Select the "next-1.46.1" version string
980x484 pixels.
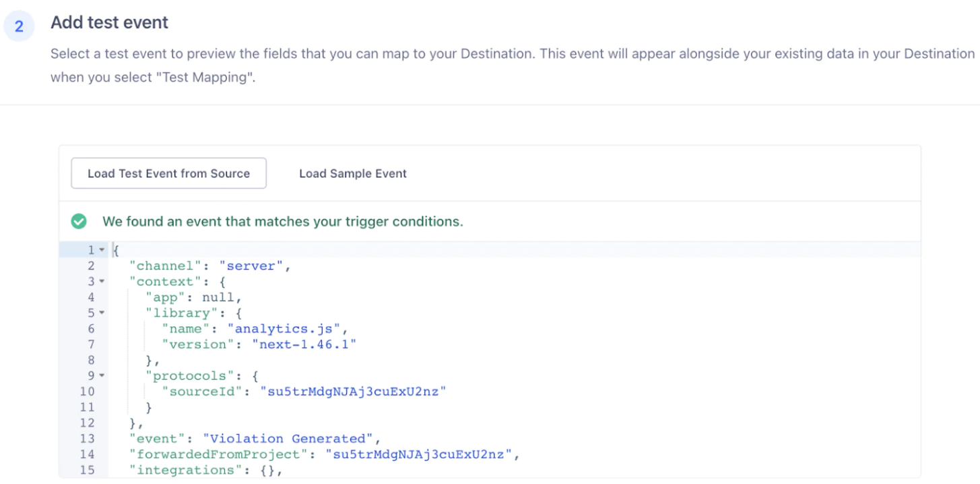tap(304, 344)
